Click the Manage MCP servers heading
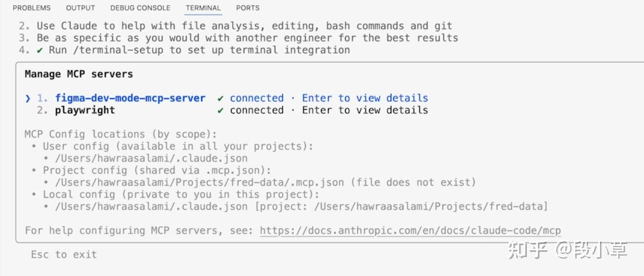The height and width of the screenshot is (276, 644). 79,74
